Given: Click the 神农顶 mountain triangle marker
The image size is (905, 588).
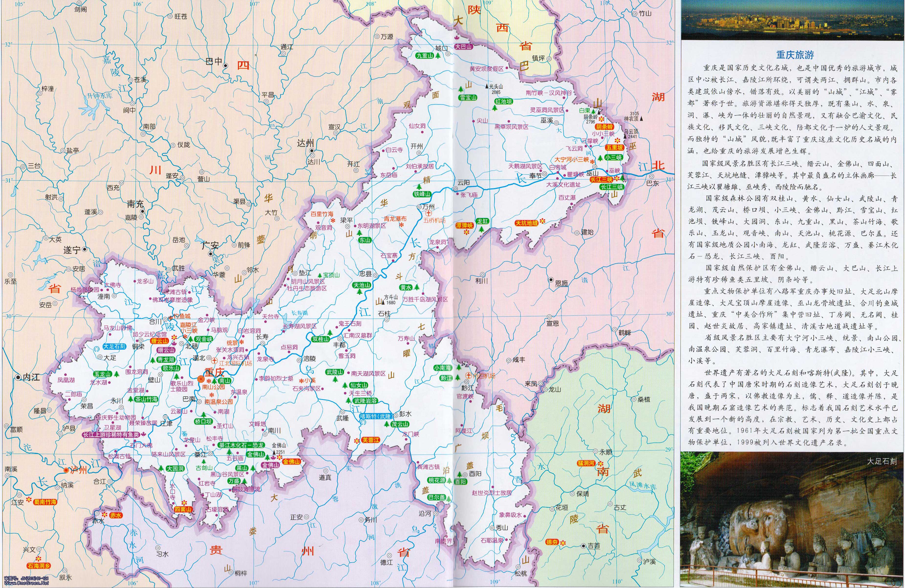Looking at the screenshot, I should tap(642, 118).
